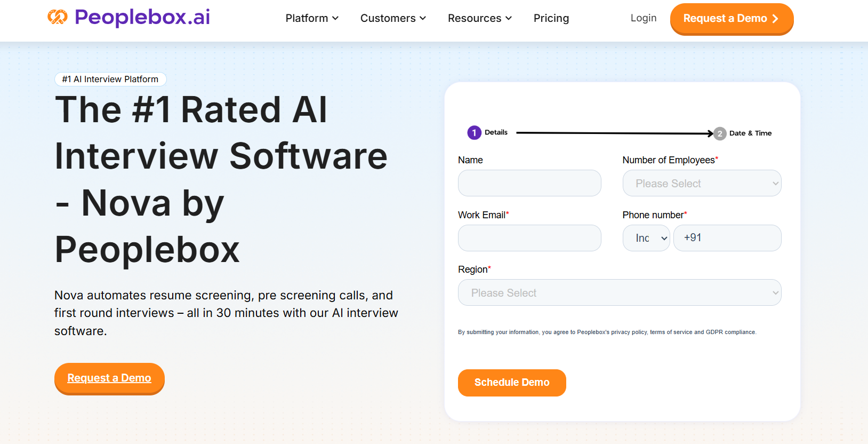Select step 2 Date & Time circle
868x444 pixels.
tap(720, 133)
